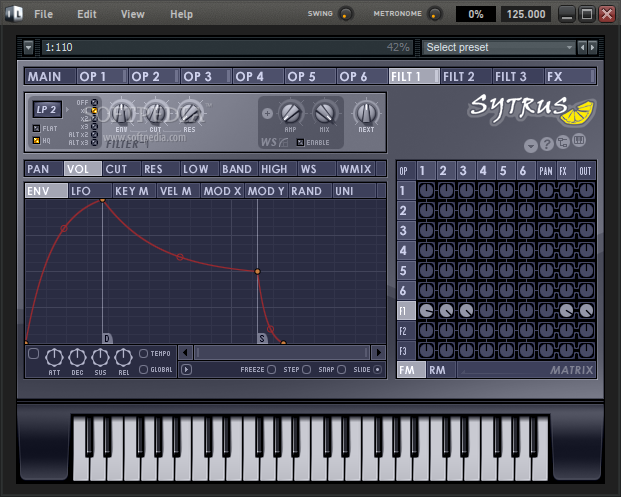Screen dimensions: 621x497
Task: Select the FM matrix mode
Action: point(411,370)
